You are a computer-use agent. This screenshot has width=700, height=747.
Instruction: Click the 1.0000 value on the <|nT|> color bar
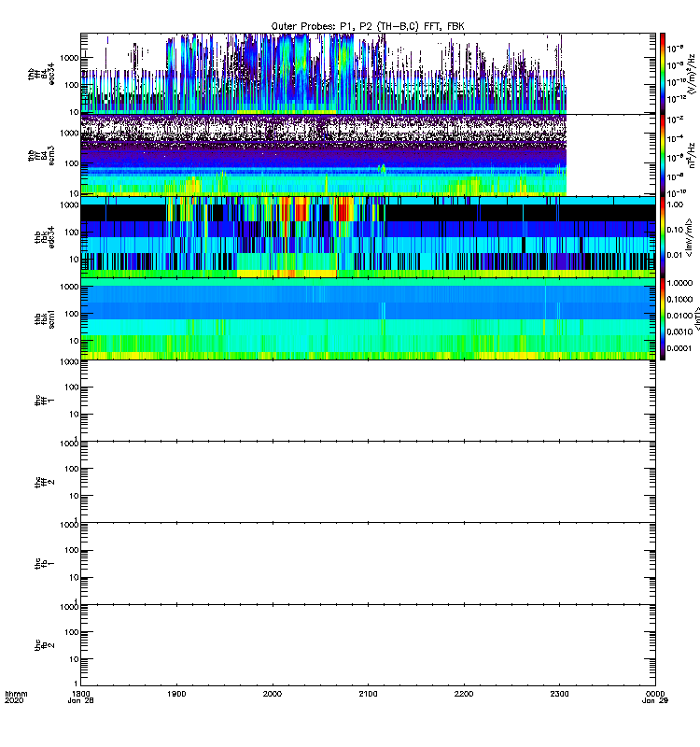(679, 284)
